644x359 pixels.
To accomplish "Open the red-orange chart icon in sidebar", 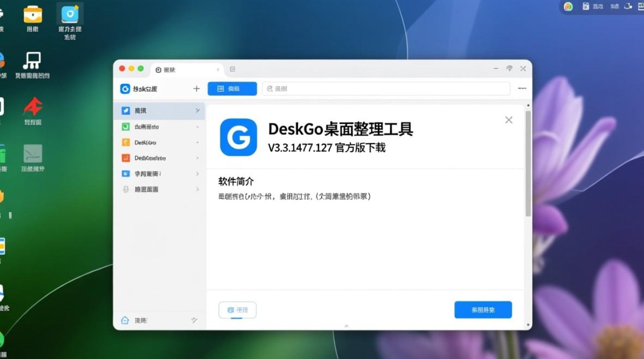I will (x=126, y=158).
